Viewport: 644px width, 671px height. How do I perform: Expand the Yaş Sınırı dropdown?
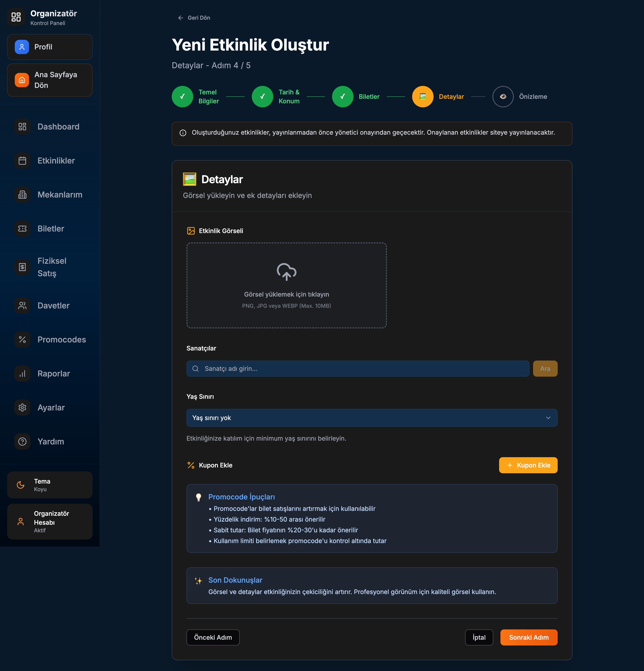(x=372, y=418)
